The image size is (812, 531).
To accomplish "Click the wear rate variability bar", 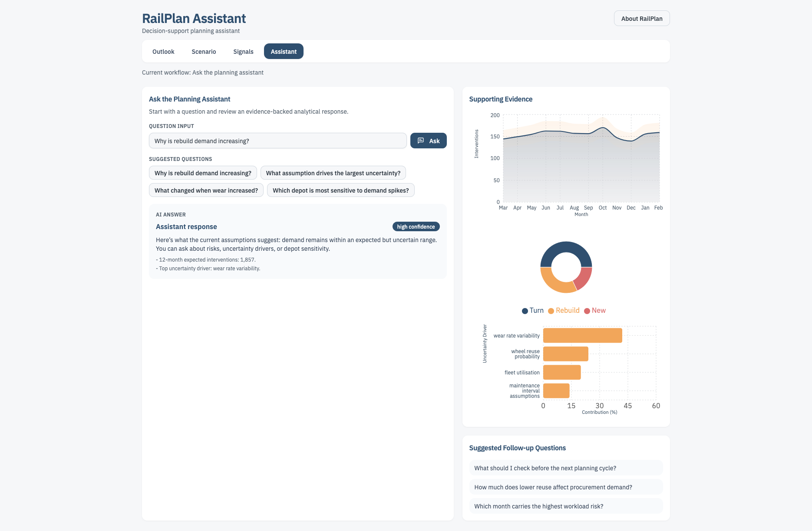I will [582, 335].
